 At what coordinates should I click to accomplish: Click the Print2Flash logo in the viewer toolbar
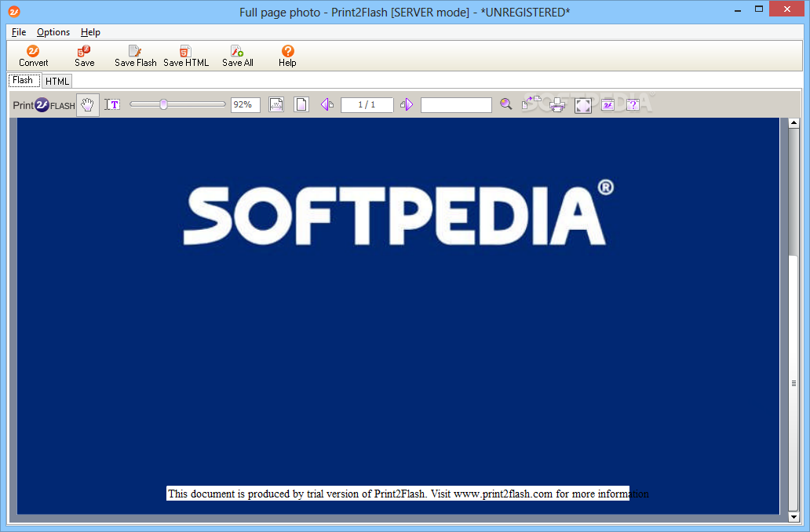tap(44, 105)
